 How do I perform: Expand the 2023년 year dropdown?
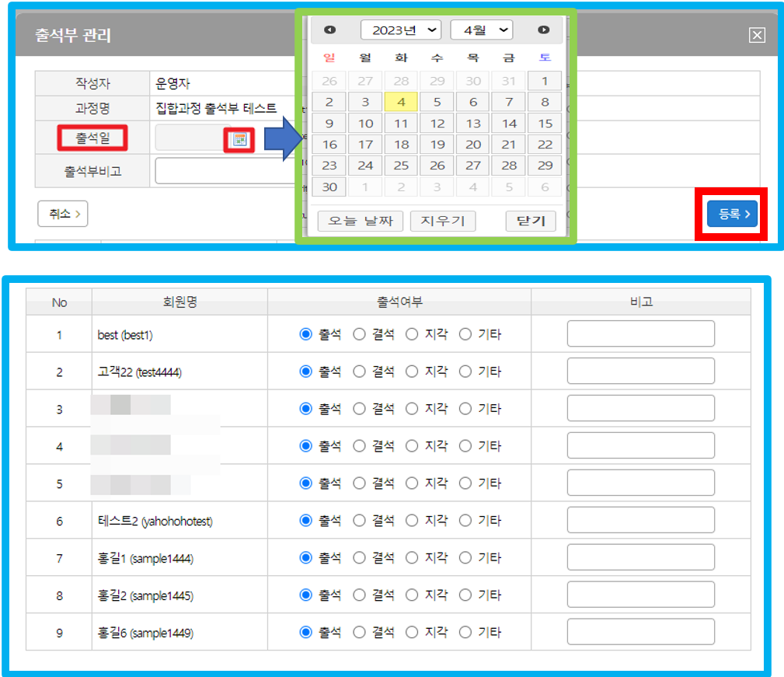tap(401, 30)
